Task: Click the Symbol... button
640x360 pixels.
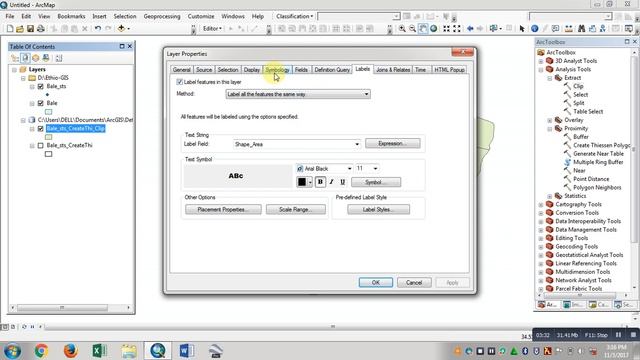Action: point(376,182)
